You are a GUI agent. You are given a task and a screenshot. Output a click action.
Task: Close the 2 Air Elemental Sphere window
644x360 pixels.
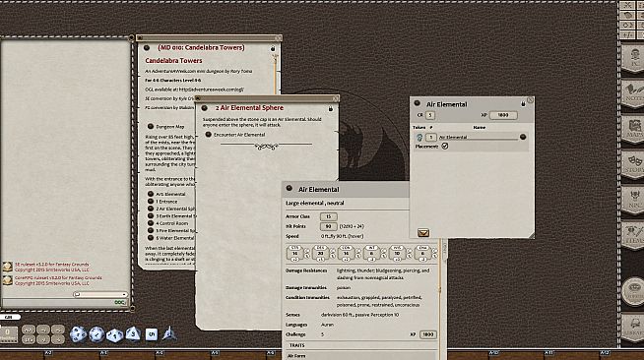tap(335, 98)
